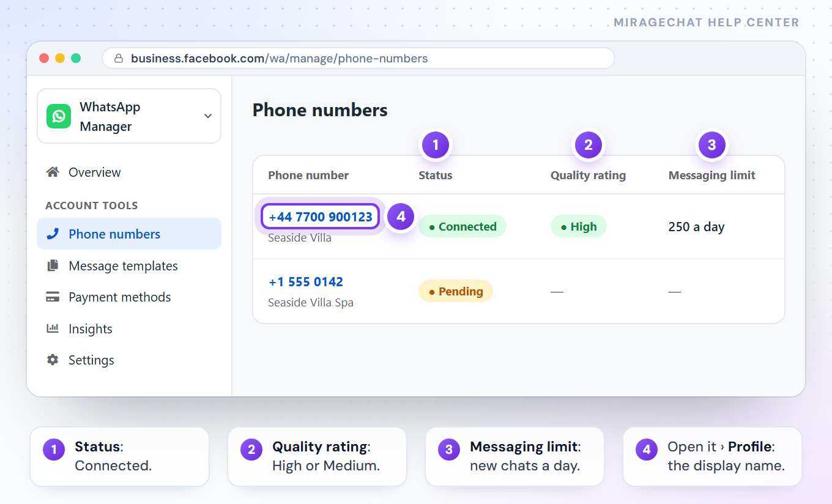Click the Connected status badge
This screenshot has width=832, height=504.
[462, 226]
